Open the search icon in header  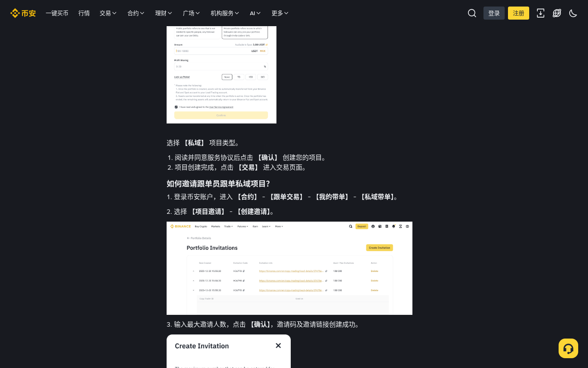click(x=472, y=13)
